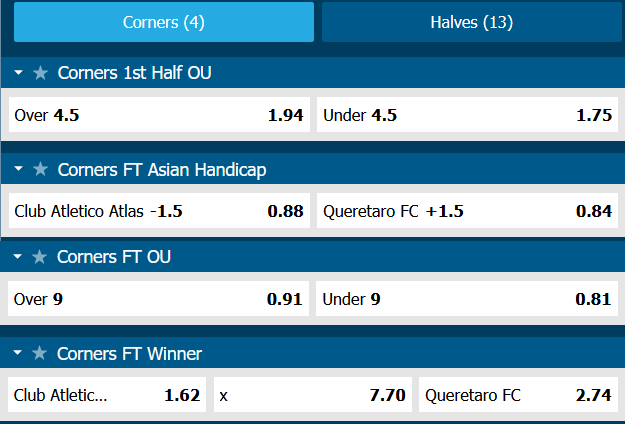Favorite the Corners 1st Half OU market

pyautogui.click(x=40, y=73)
